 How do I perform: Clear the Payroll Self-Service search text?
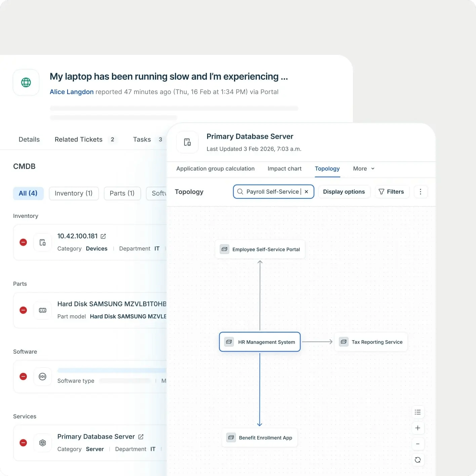coord(306,192)
